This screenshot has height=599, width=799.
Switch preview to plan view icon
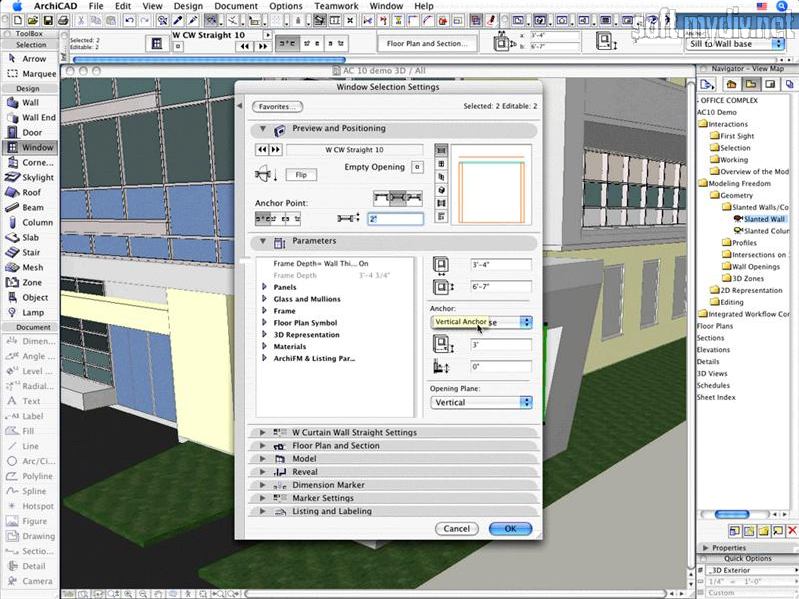coord(441,150)
